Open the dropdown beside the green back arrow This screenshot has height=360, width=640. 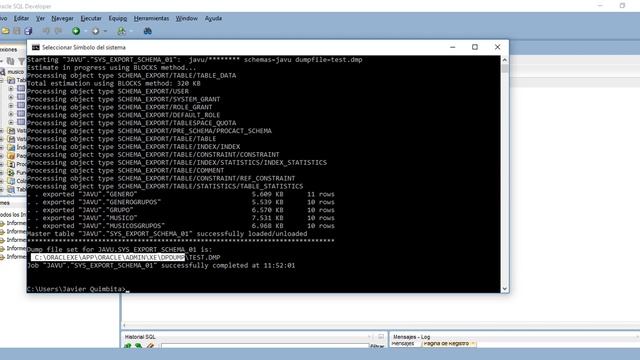click(85, 31)
